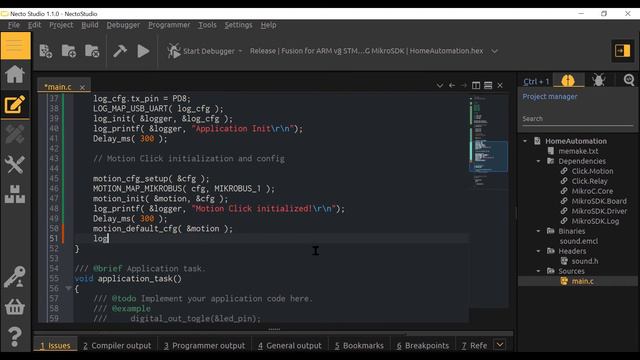This screenshot has width=640, height=360.
Task: Close the editor pane with X icon
Action: pos(500,85)
